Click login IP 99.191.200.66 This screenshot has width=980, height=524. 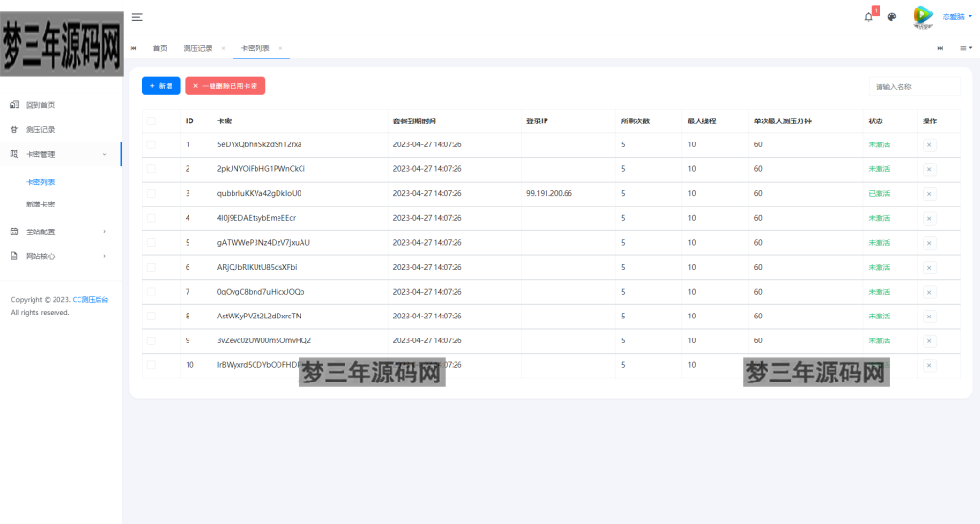[x=548, y=193]
